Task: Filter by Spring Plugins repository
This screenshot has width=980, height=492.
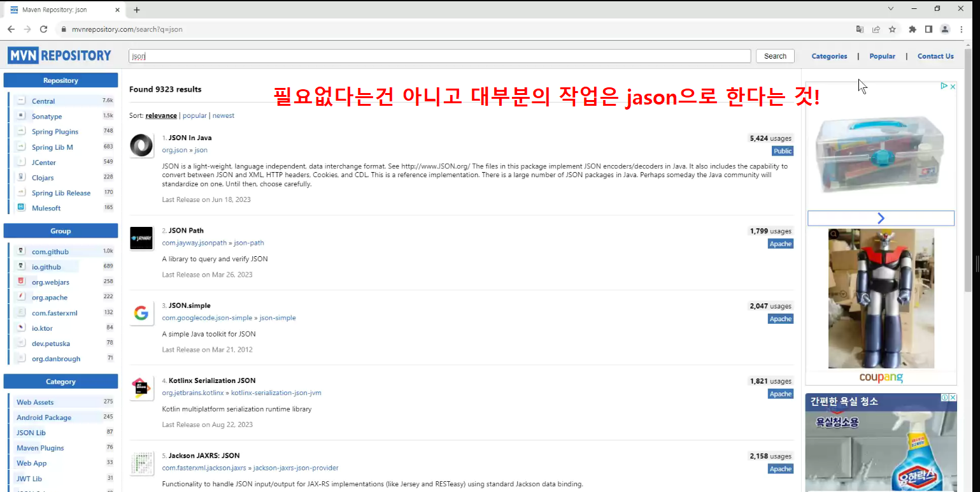Action: click(x=55, y=132)
